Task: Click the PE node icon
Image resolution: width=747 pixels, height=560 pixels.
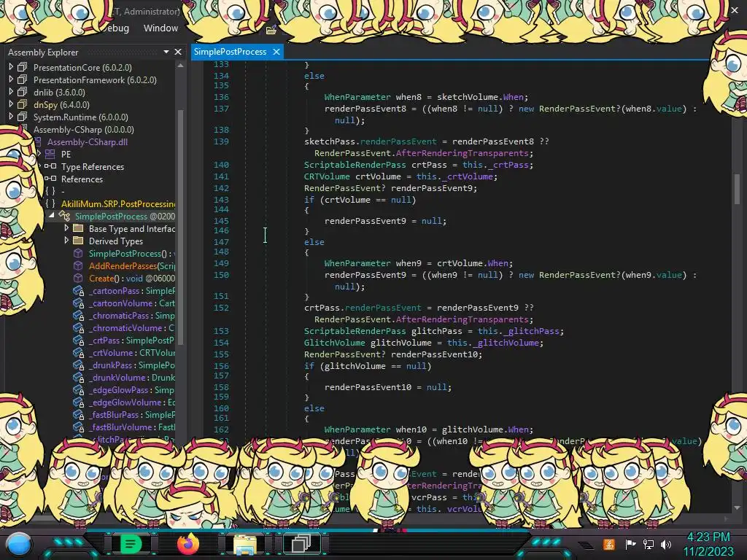Action: point(50,154)
